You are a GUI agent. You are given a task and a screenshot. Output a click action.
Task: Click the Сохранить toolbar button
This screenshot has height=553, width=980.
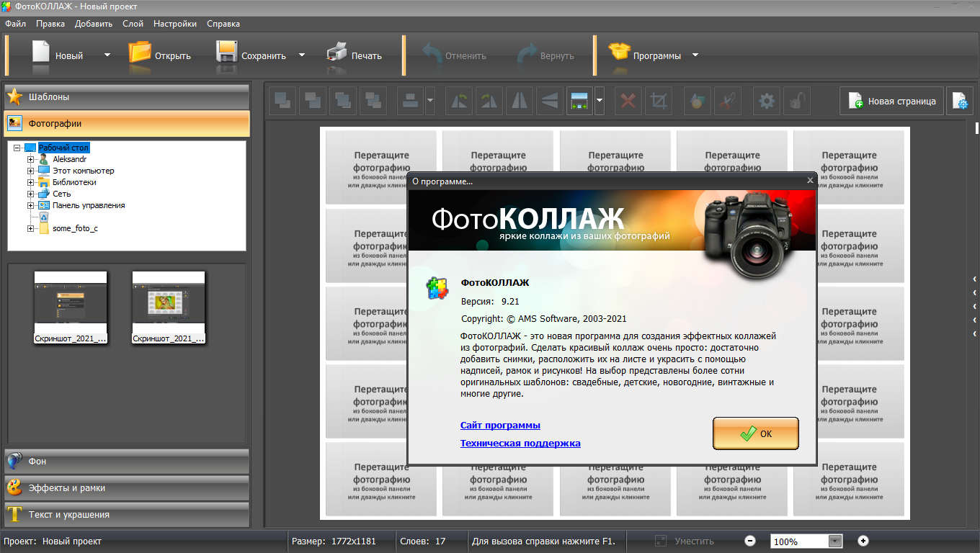click(251, 55)
